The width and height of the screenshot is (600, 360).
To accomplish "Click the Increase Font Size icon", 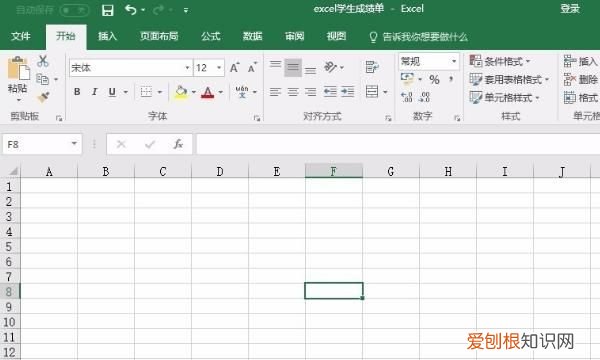I will click(x=235, y=68).
